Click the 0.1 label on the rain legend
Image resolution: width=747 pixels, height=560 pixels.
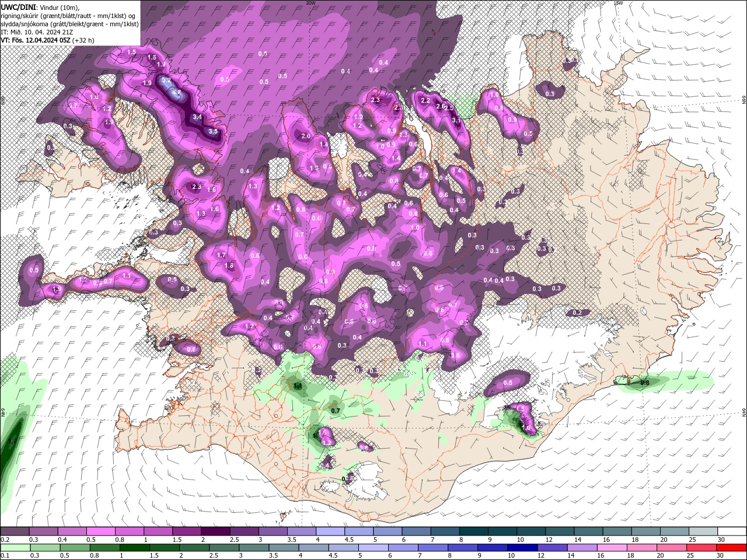pyautogui.click(x=4, y=556)
